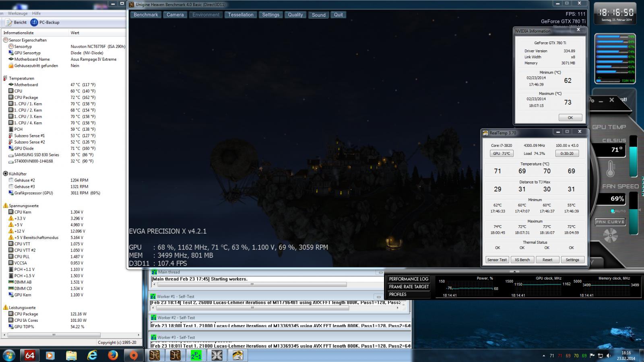Click the Leistungswerte warning icon
This screenshot has height=362, width=644.
(x=6, y=307)
